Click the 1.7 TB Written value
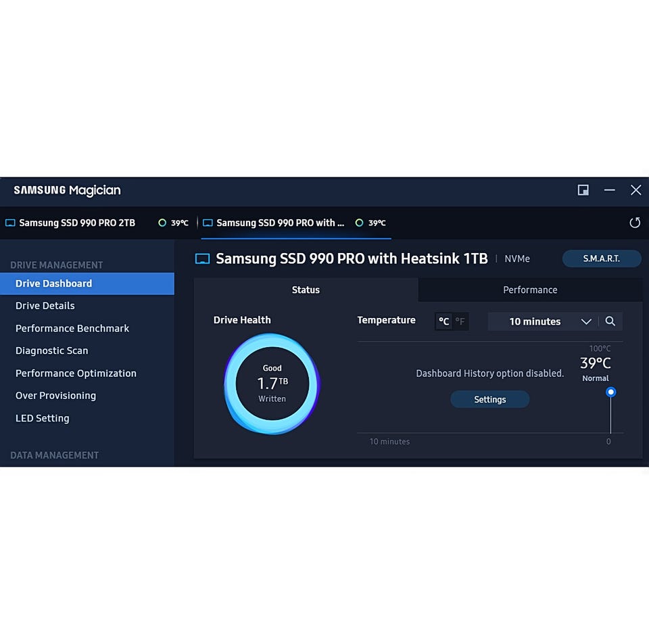649x644 pixels. pos(272,383)
